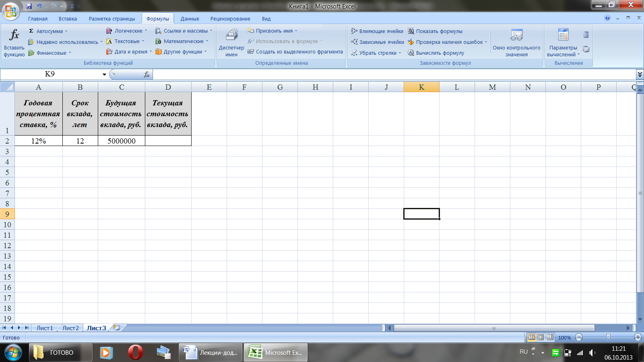Expand the formula bar with the chevron

click(x=640, y=74)
